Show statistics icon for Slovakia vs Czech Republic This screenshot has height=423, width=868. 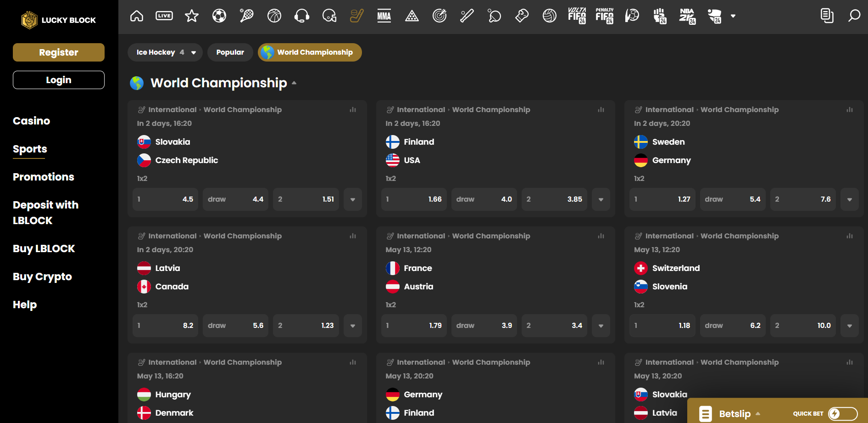(353, 110)
